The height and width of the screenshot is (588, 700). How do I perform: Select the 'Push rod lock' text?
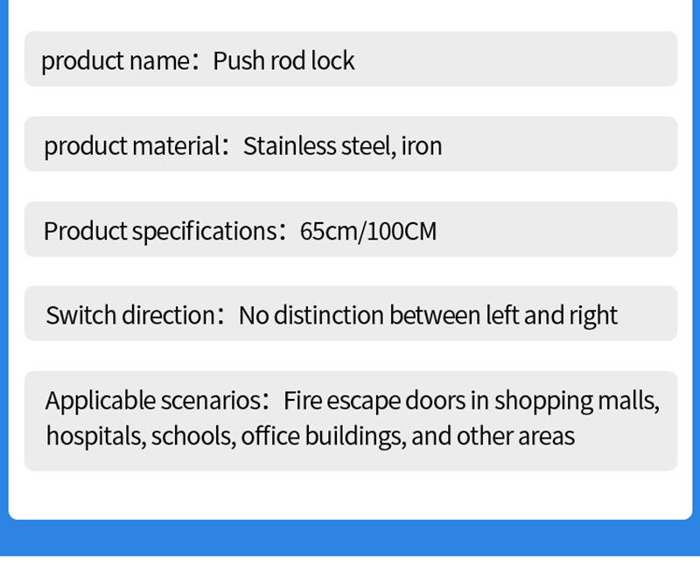pyautogui.click(x=283, y=60)
